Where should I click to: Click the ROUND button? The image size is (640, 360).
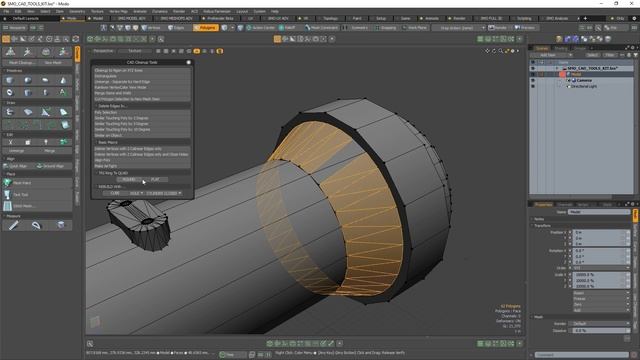tap(129, 180)
